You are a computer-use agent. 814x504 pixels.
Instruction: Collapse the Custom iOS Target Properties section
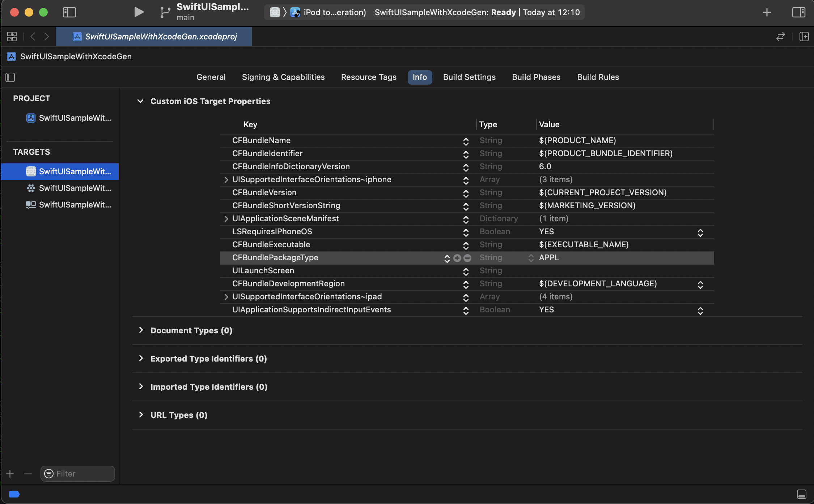pos(141,101)
